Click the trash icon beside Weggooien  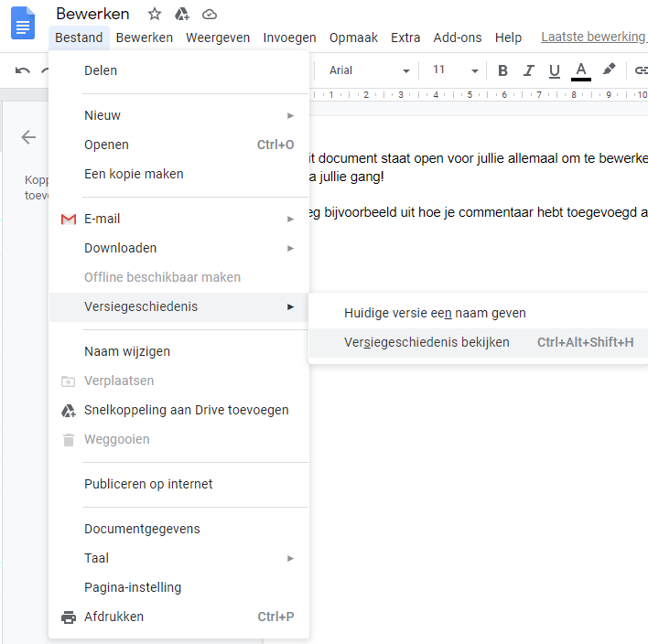[69, 440]
